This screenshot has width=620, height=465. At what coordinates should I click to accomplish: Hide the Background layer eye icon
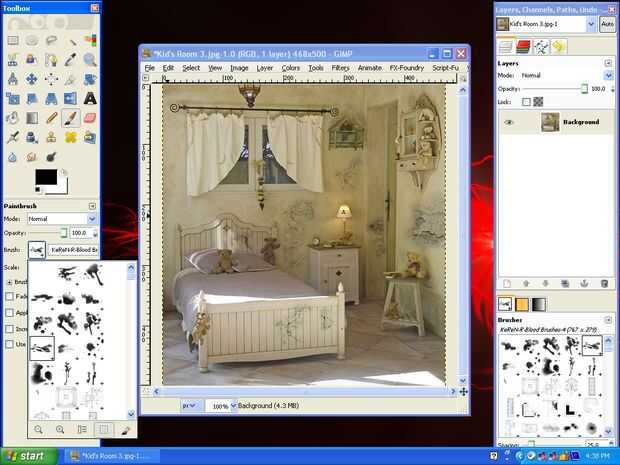click(508, 122)
